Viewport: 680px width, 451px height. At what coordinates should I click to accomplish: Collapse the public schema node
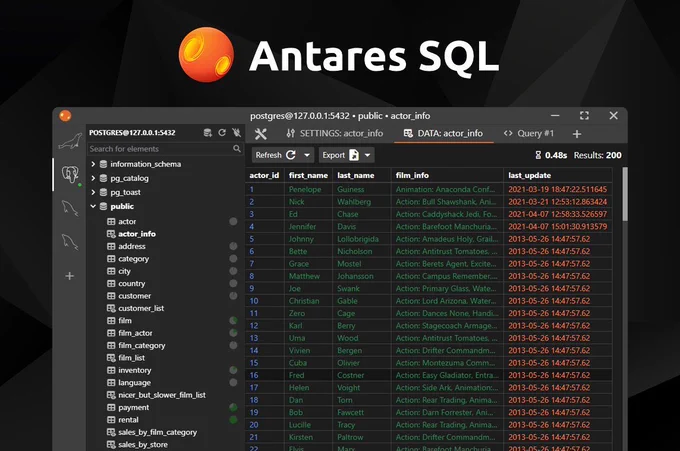(x=93, y=206)
